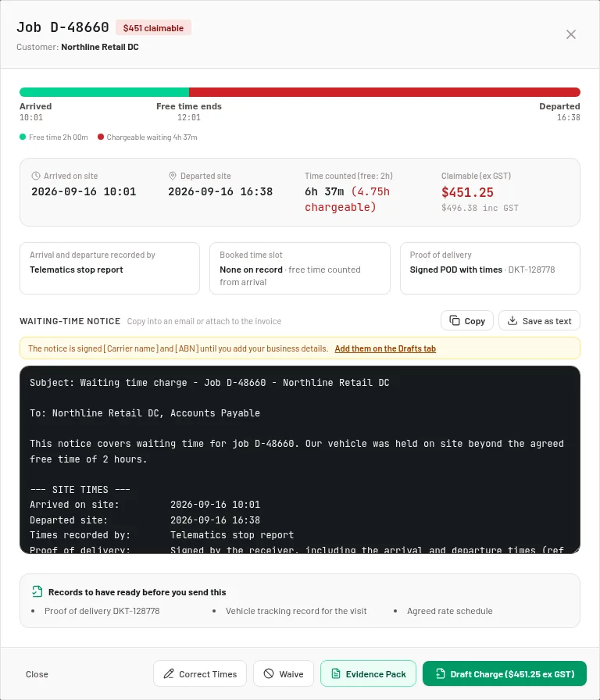Screen dimensions: 600x700
Task: Click the $451.25 claimable amount
Action: [x=467, y=192]
